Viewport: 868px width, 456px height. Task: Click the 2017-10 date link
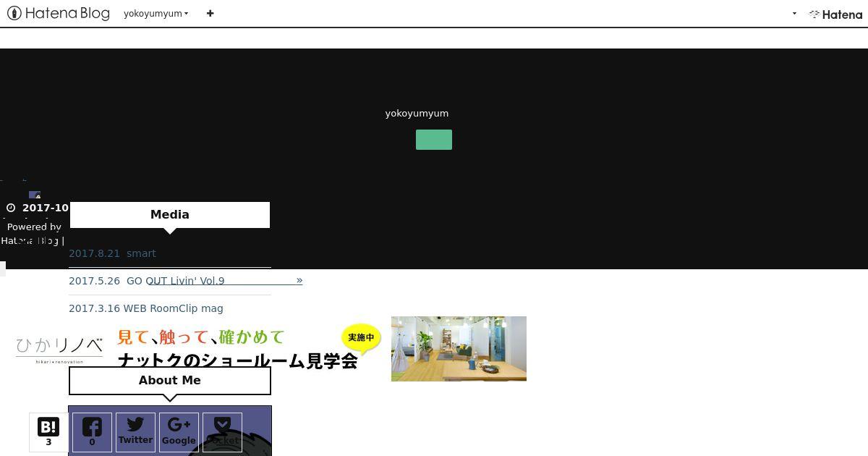pyautogui.click(x=45, y=208)
